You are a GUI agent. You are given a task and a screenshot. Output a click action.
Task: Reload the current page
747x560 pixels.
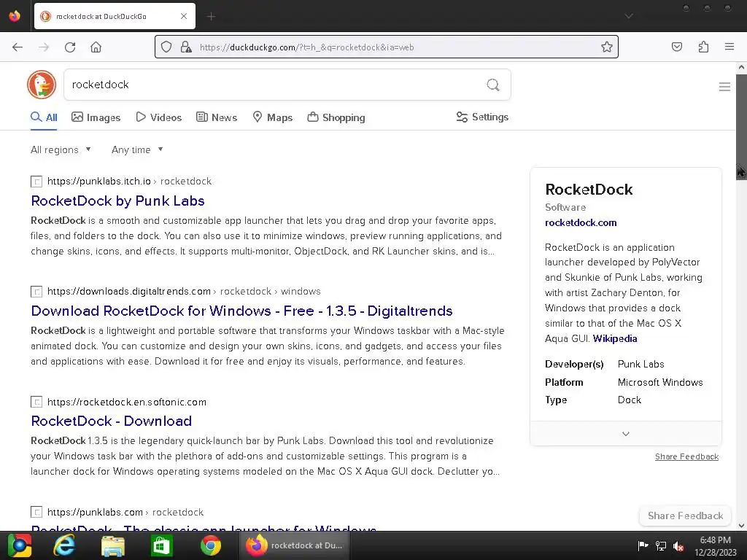[x=70, y=47]
